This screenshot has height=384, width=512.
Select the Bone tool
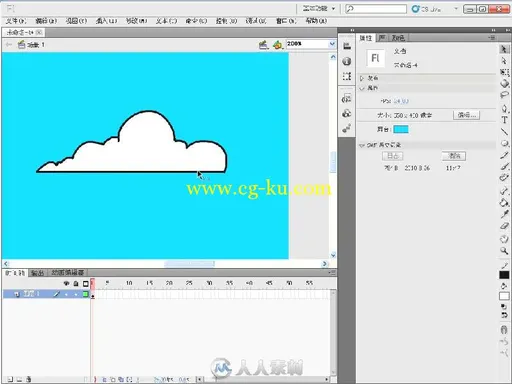pyautogui.click(x=504, y=191)
